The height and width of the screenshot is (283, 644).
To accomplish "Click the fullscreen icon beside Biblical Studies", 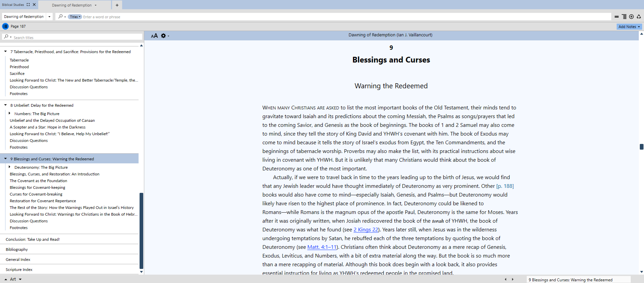I will (28, 5).
